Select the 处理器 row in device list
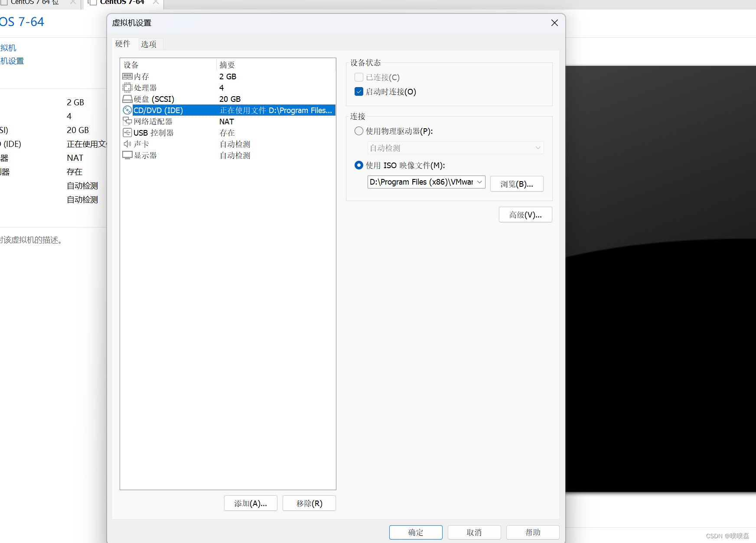The height and width of the screenshot is (543, 756). point(228,88)
